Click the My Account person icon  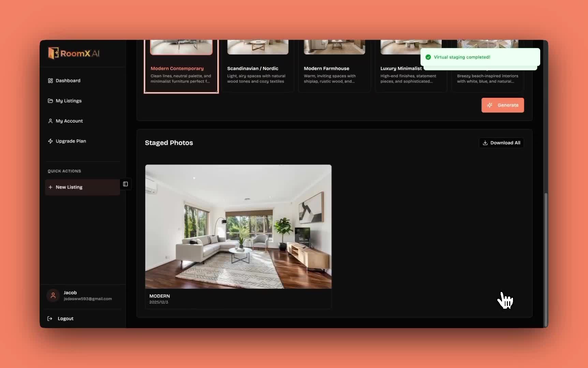[x=50, y=121]
